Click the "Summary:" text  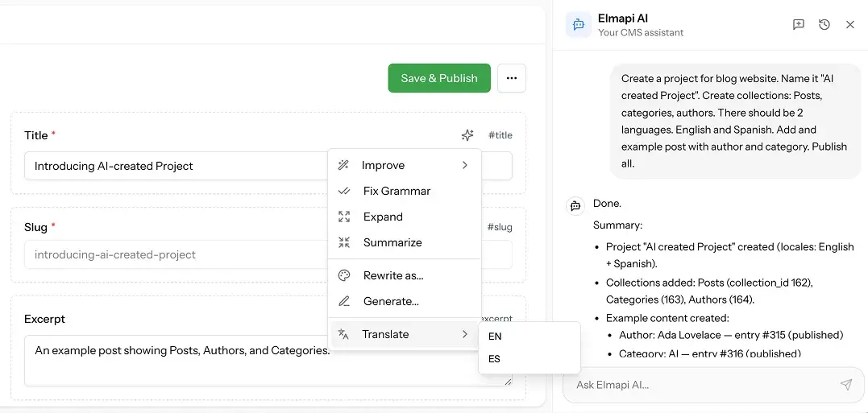tap(618, 225)
